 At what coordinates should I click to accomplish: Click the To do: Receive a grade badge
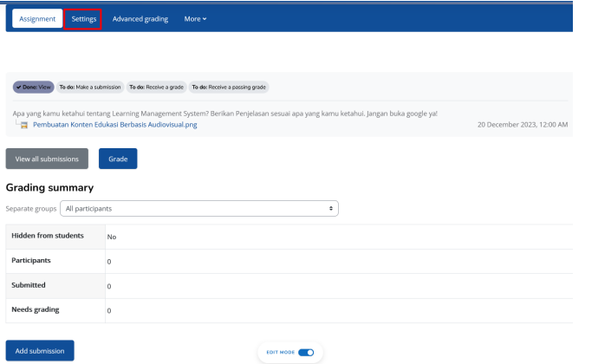tap(156, 87)
